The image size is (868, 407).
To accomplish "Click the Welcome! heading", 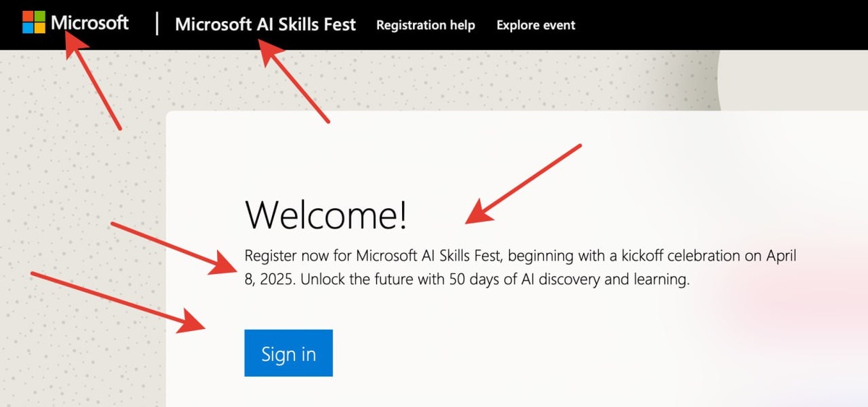I will click(326, 215).
